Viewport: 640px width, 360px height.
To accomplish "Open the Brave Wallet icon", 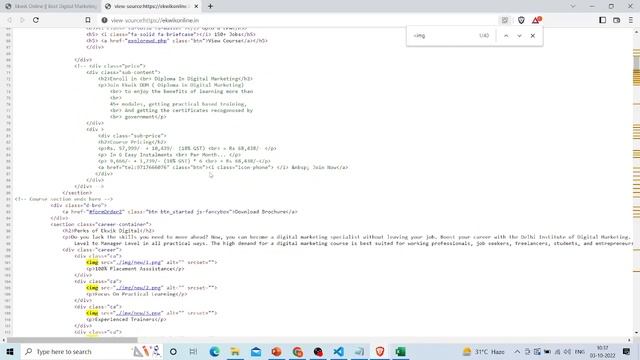I will tap(617, 20).
